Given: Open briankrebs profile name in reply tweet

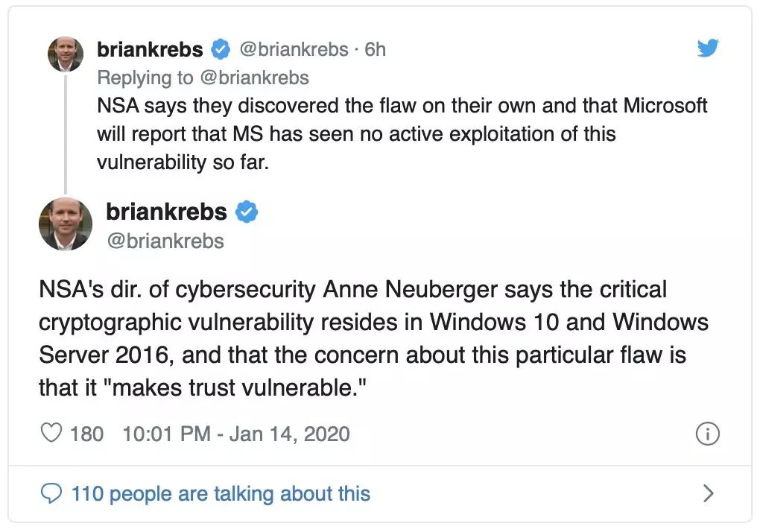Looking at the screenshot, I should [150, 50].
